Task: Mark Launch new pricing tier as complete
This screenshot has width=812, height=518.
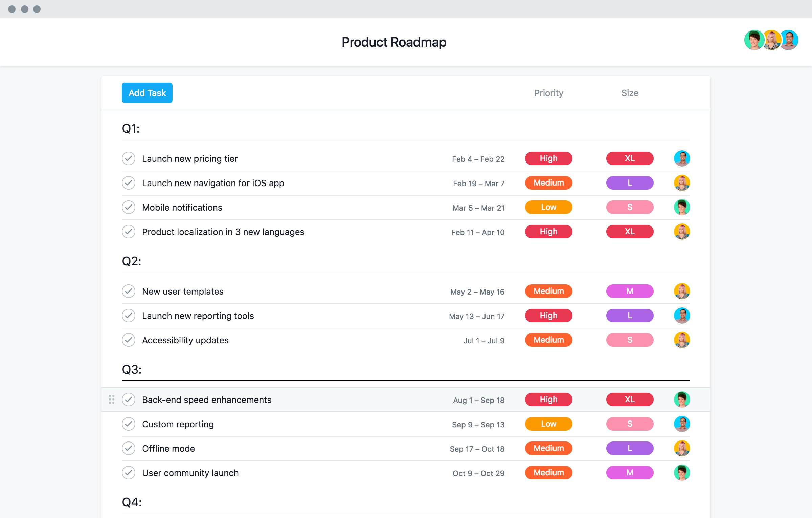Action: point(129,158)
